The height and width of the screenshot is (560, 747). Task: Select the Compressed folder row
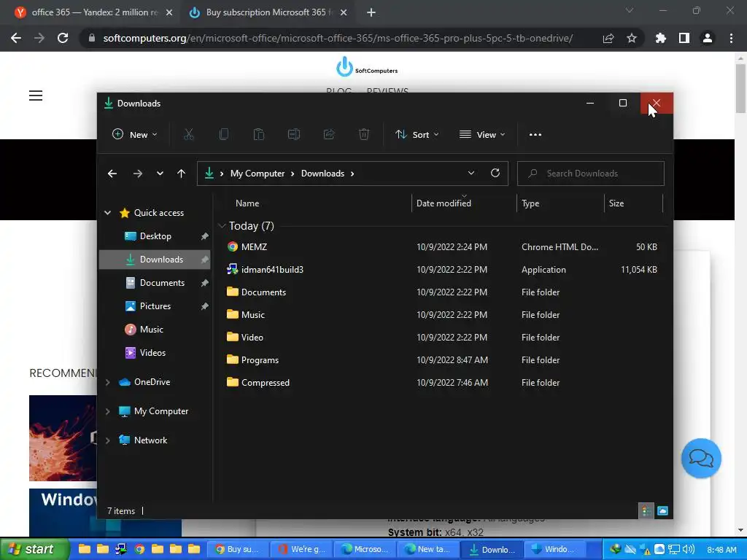pos(442,382)
